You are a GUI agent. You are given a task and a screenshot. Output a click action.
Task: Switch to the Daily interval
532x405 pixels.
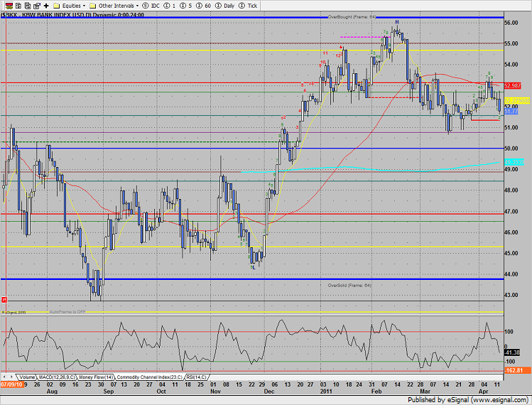click(x=225, y=6)
